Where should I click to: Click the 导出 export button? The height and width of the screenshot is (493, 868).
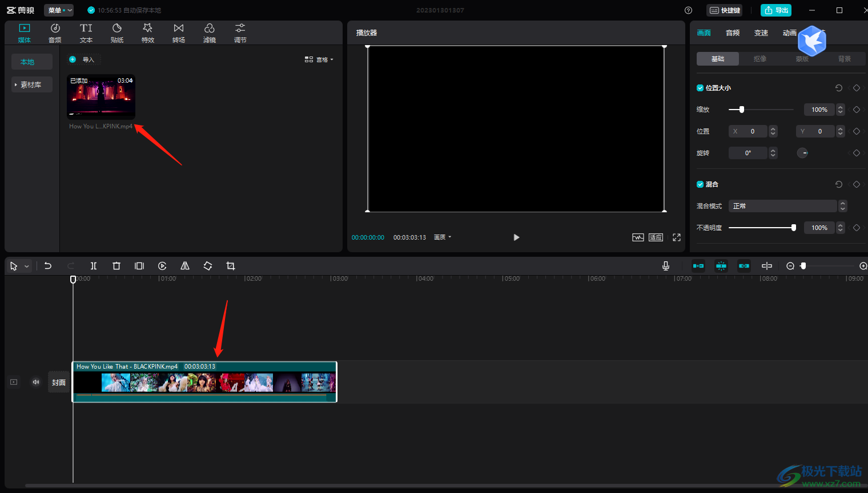coord(776,10)
